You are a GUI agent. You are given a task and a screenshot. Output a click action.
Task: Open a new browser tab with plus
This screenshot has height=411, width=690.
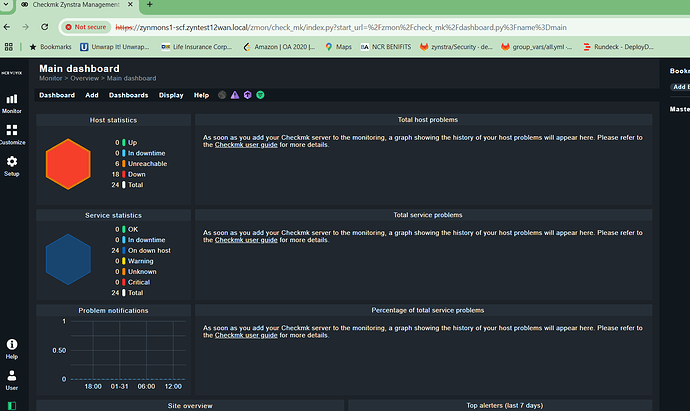(x=150, y=4)
